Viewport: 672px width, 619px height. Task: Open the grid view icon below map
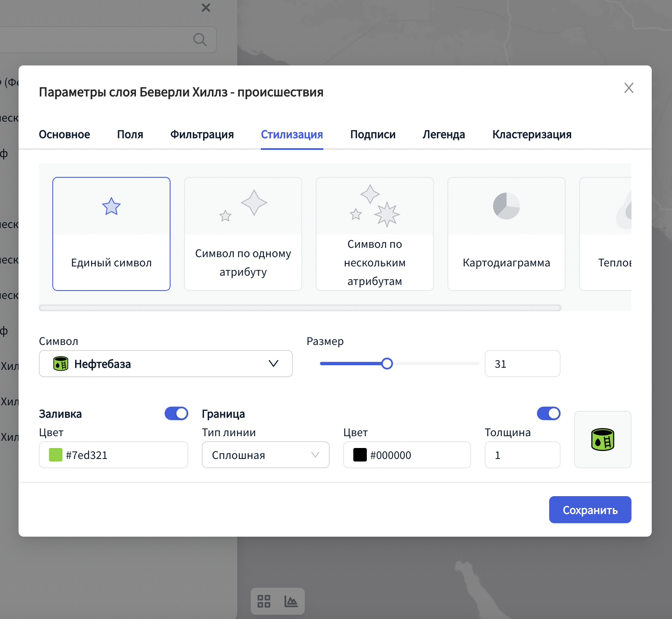(x=264, y=601)
